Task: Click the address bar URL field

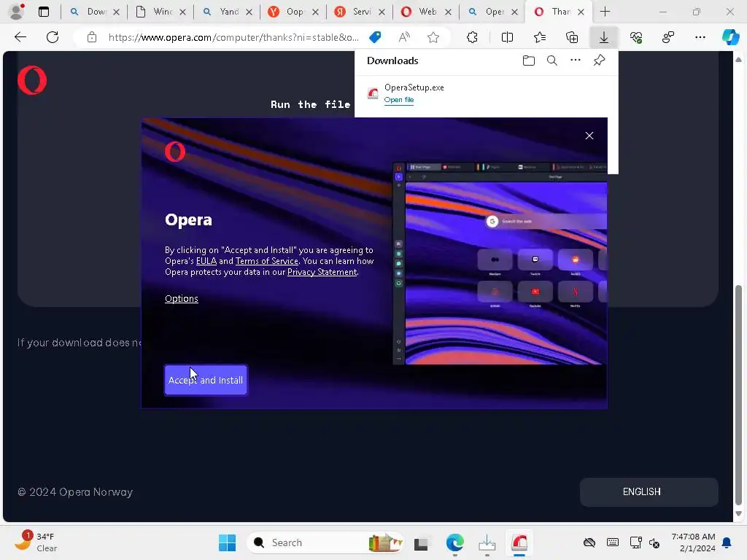Action: pos(233,37)
